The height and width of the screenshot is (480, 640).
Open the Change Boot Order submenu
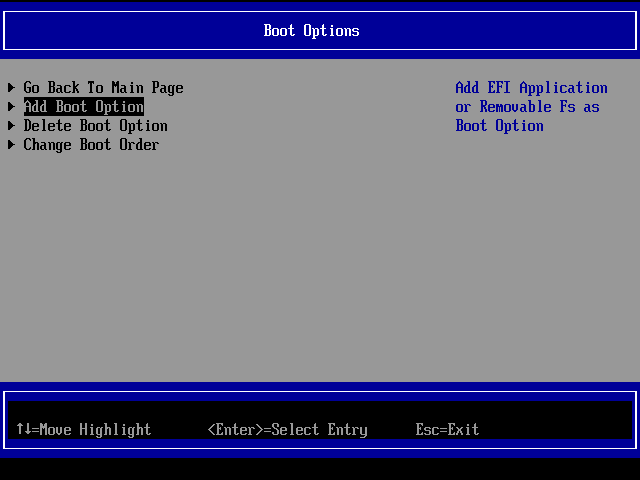(91, 145)
